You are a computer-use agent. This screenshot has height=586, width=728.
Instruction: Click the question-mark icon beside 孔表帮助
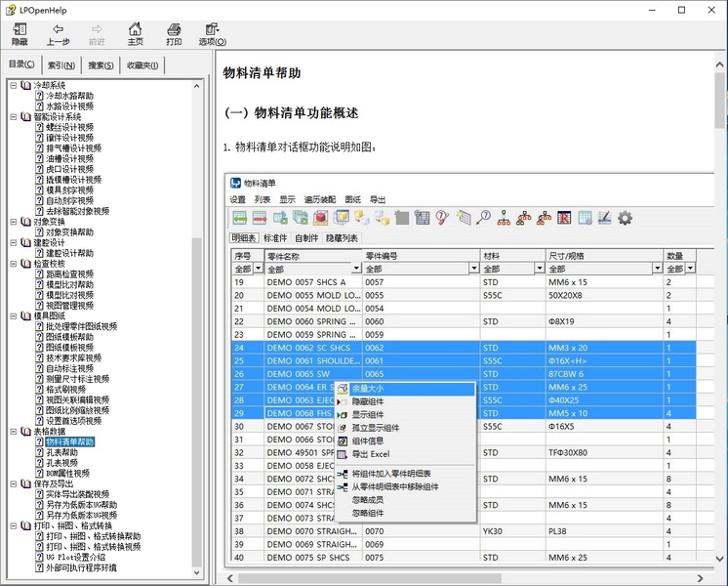(x=38, y=452)
